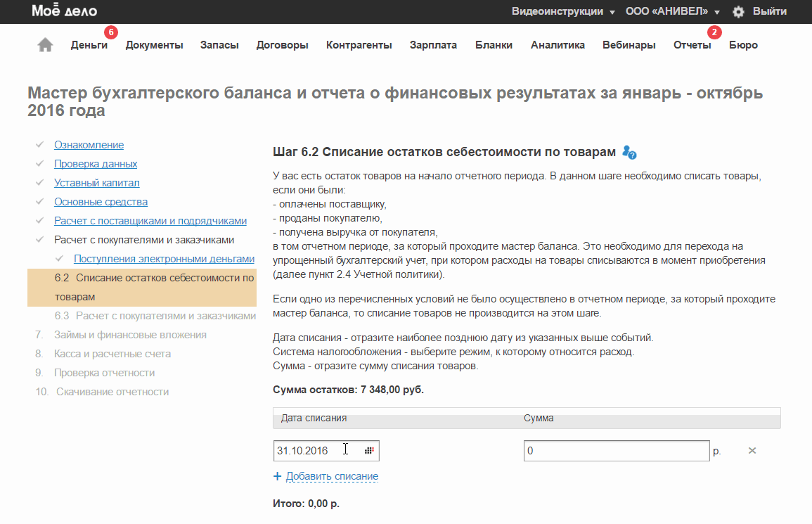
Task: Open the Деньги menu
Action: (89, 45)
